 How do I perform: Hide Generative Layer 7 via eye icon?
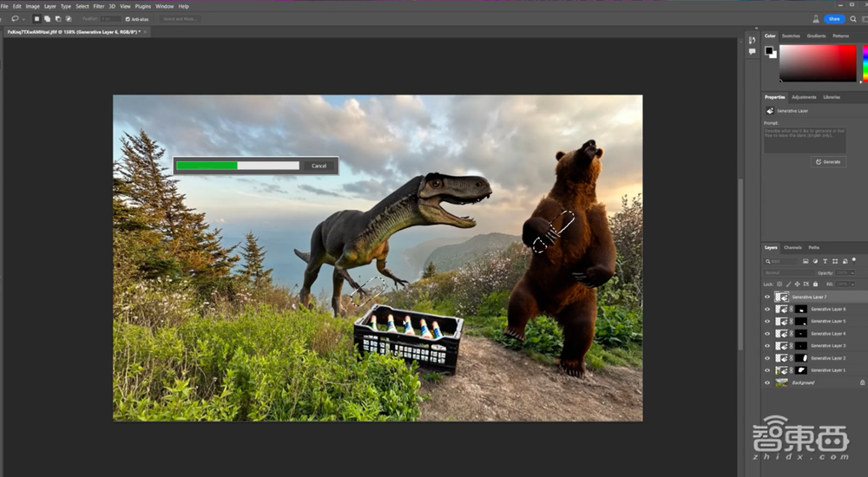(767, 297)
